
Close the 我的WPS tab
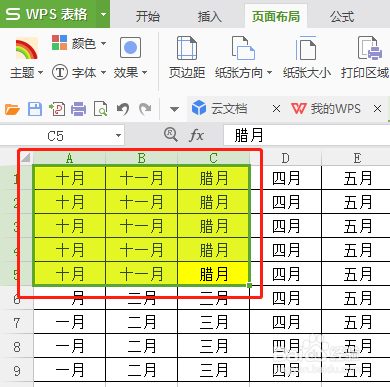377,109
